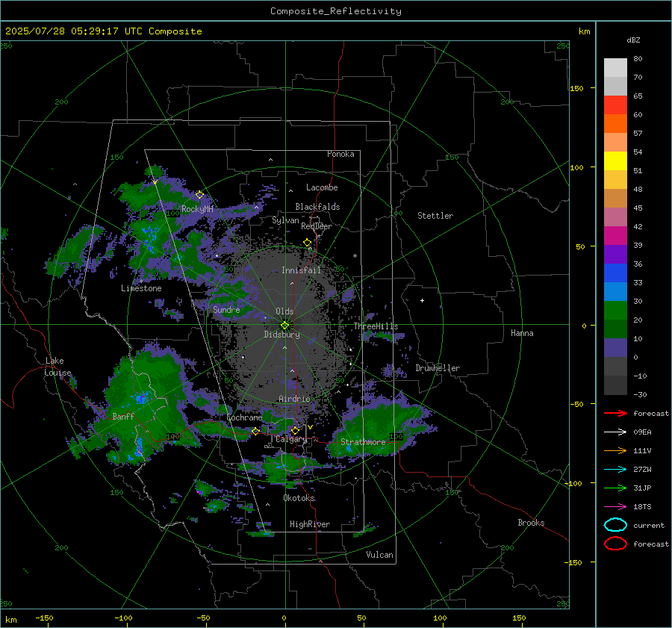Select the yellow diamond marker near RockyMH
This screenshot has width=672, height=628.
199,195
